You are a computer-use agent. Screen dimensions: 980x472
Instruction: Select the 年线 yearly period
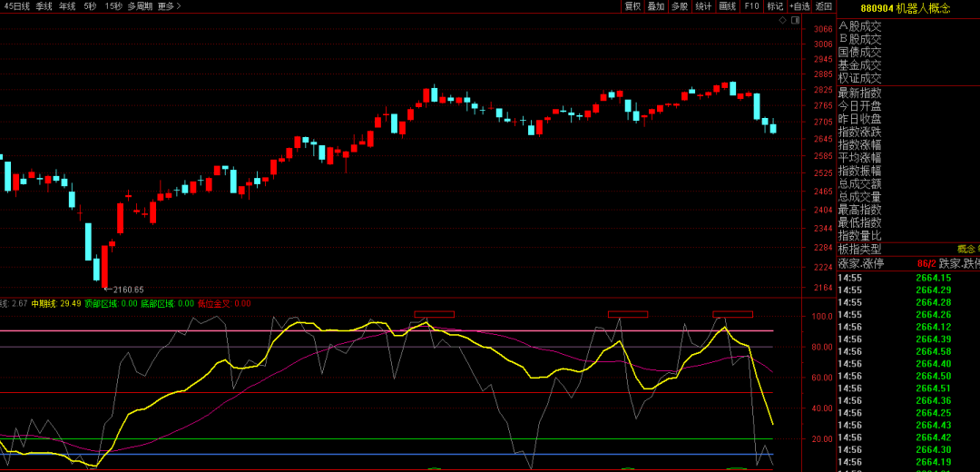68,6
